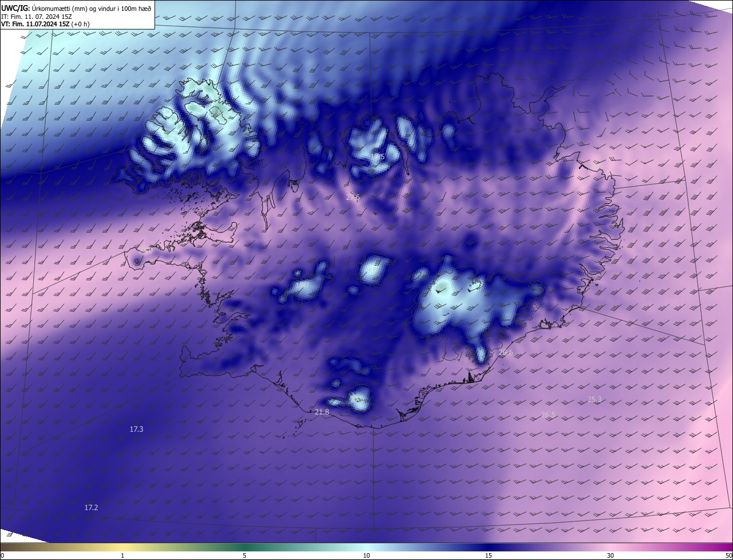Click the legend tick label 30
This screenshot has width=733, height=560.
(x=610, y=555)
